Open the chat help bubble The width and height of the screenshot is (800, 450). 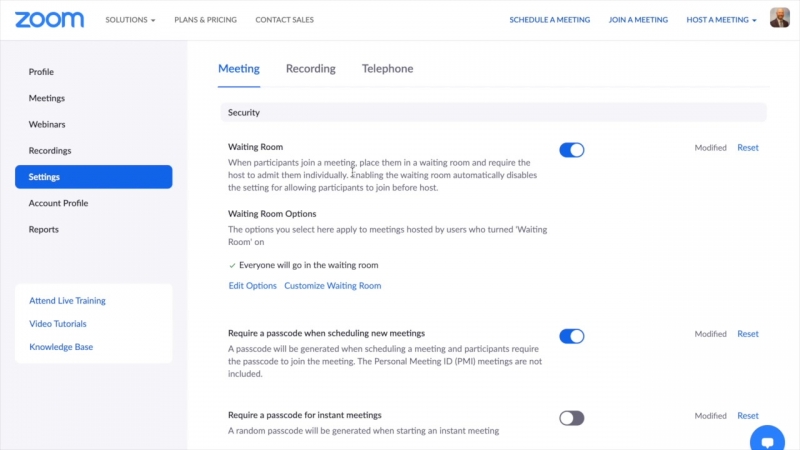pyautogui.click(x=767, y=439)
